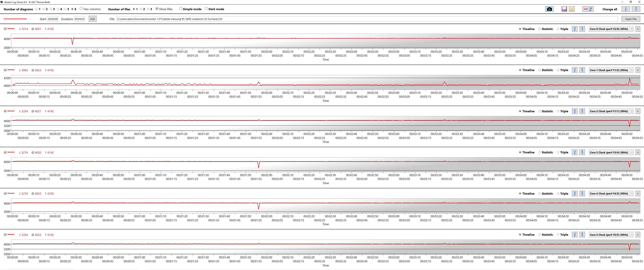
Task: Click up arrow in Core 0 Clock row
Action: click(575, 29)
